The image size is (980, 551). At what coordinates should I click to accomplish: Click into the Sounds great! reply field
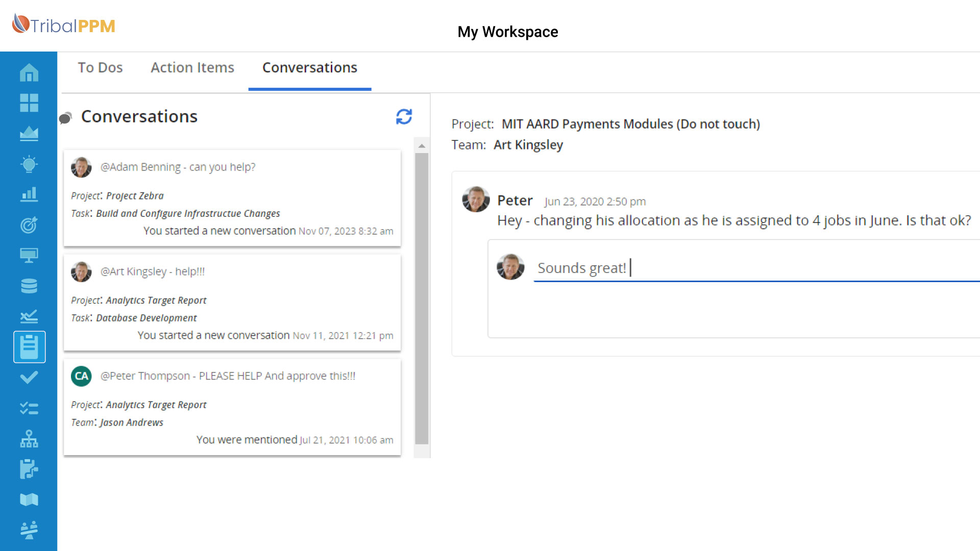click(756, 268)
